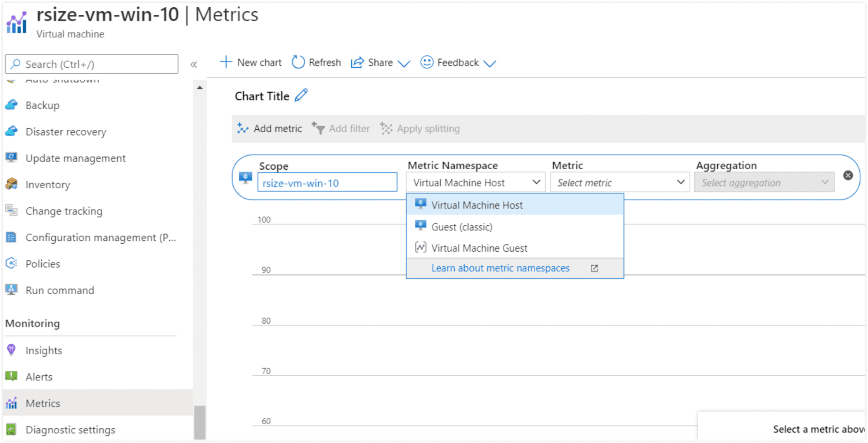Choose Virtual Machine Guest namespace
Image resolution: width=868 pixels, height=443 pixels.
(x=479, y=248)
